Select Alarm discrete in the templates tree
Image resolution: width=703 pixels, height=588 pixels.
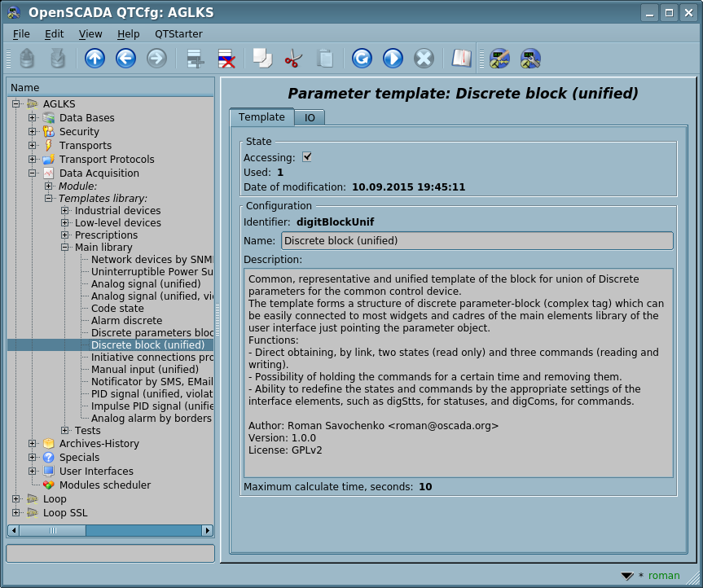(x=126, y=321)
